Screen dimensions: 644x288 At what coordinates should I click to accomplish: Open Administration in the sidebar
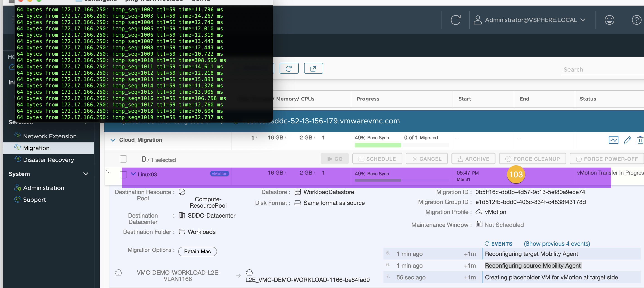click(x=44, y=188)
